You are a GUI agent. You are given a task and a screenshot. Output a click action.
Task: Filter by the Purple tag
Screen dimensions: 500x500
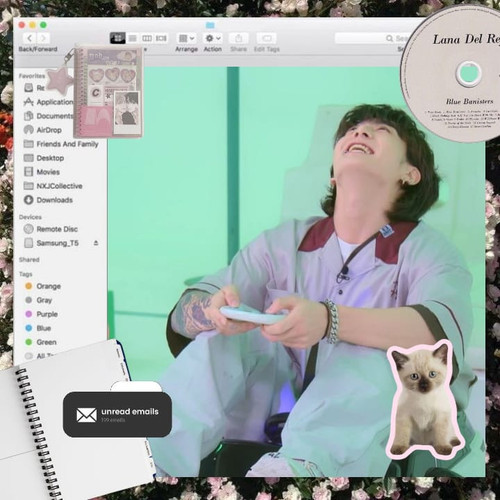[42, 314]
